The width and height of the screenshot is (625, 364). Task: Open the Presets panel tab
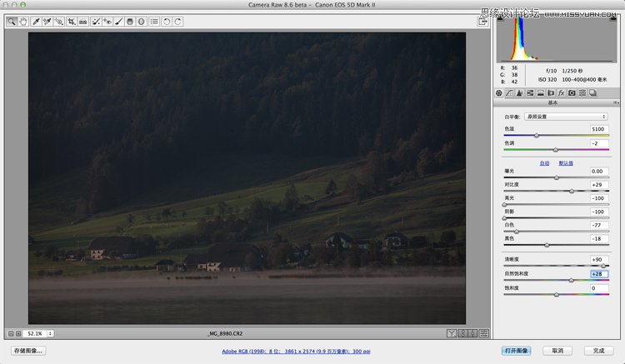tap(582, 92)
